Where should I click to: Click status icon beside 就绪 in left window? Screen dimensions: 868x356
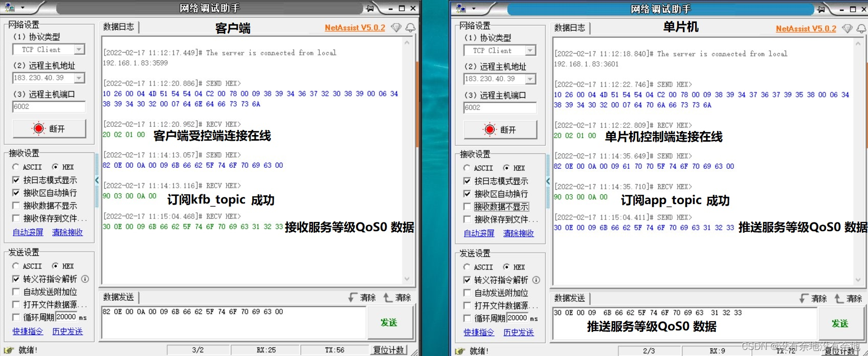click(x=9, y=350)
